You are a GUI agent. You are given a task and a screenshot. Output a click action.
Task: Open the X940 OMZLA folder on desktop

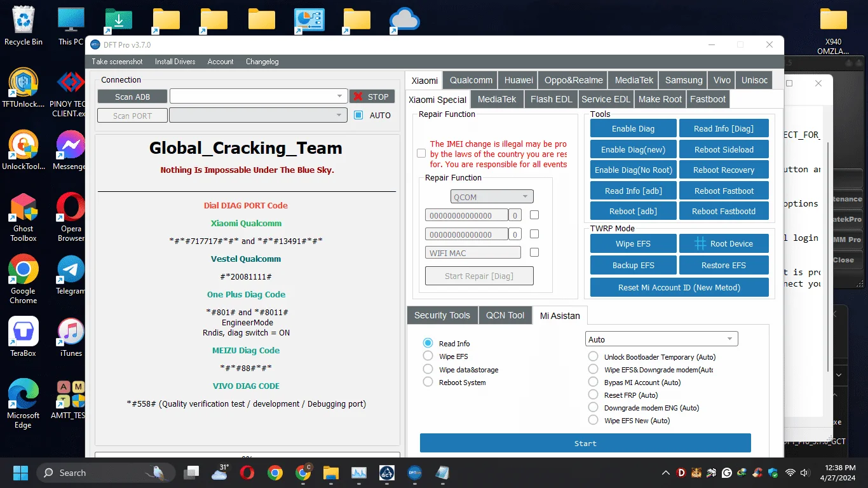pyautogui.click(x=833, y=30)
